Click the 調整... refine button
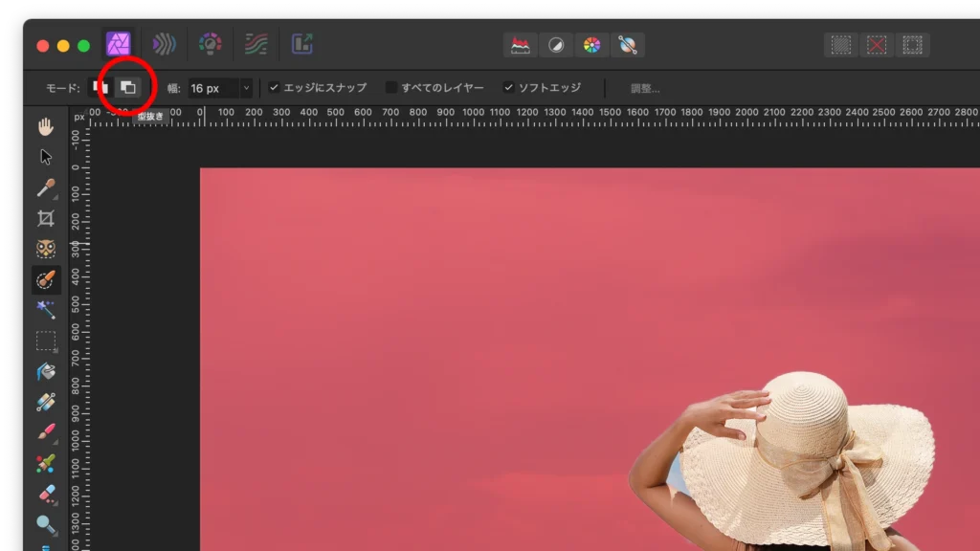This screenshot has width=980, height=551. [x=645, y=88]
